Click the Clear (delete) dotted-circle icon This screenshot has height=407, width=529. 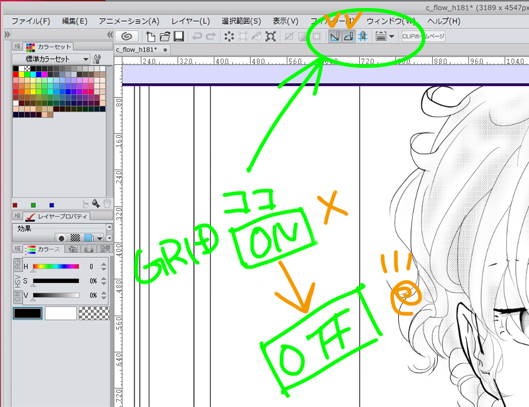tap(229, 36)
